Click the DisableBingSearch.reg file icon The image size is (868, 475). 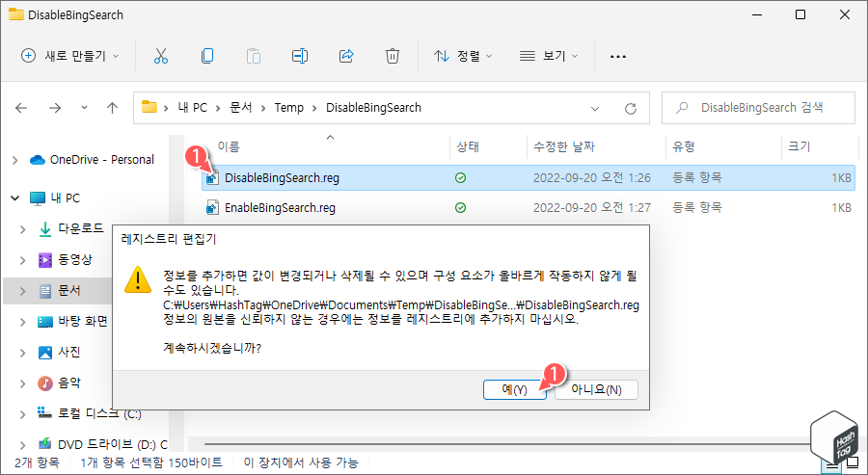click(212, 178)
